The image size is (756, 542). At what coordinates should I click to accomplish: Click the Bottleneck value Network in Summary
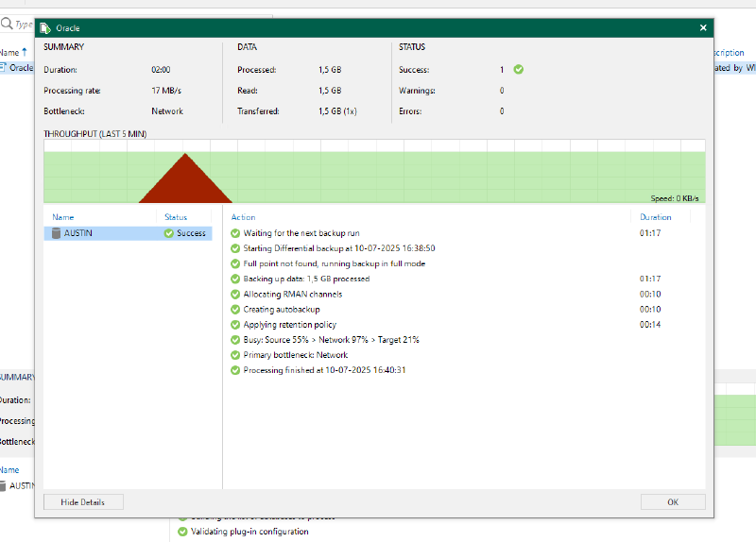[167, 111]
